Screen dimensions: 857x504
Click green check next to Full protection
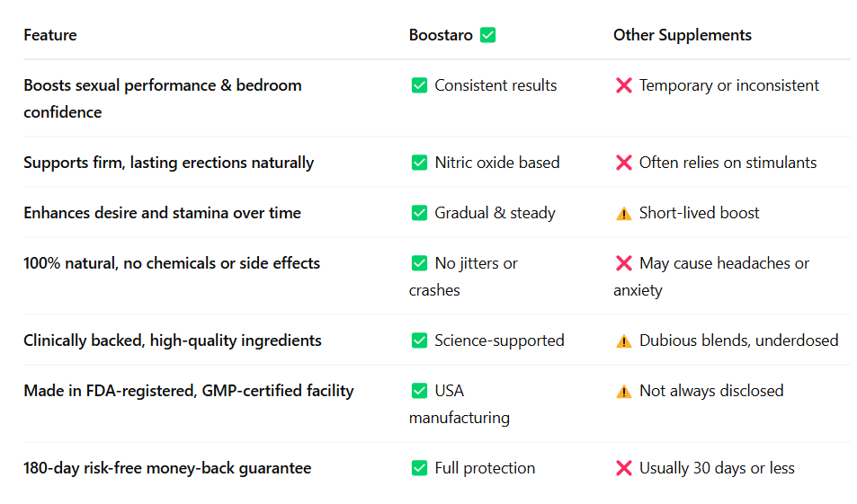[x=419, y=468]
